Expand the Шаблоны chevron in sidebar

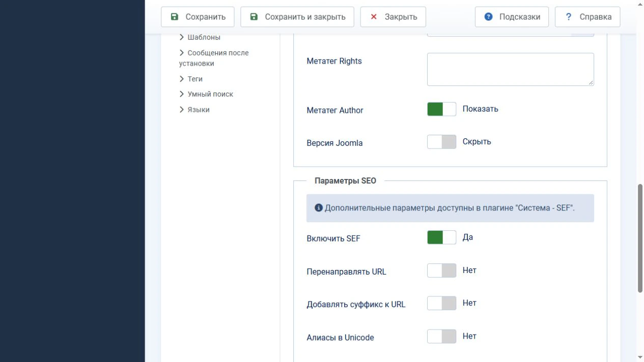point(182,37)
